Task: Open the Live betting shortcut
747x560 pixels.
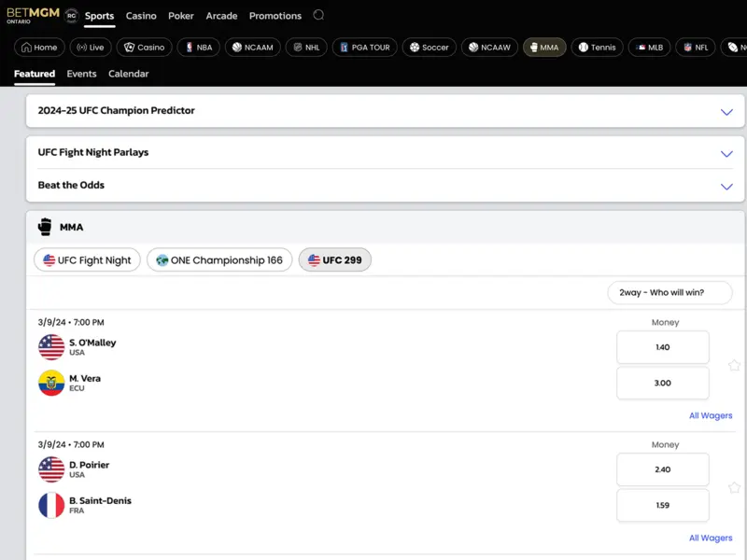Action: click(91, 48)
